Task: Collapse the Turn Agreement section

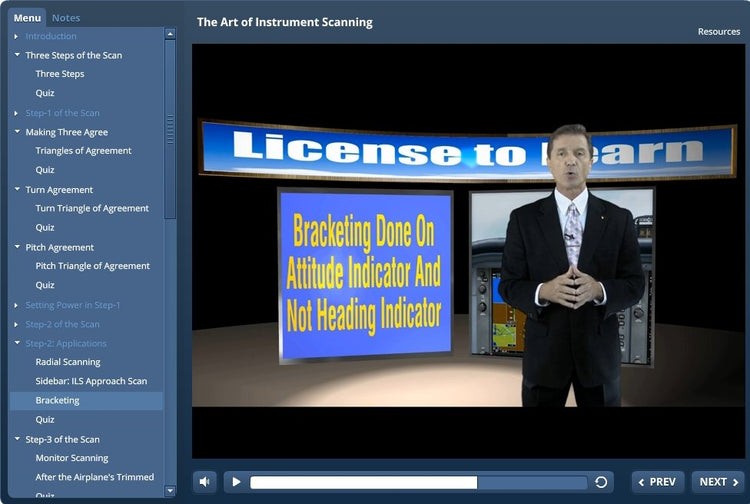Action: pyautogui.click(x=17, y=190)
